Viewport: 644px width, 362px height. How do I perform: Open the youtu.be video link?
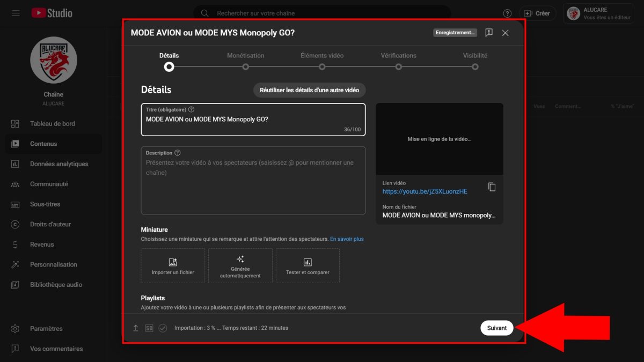425,191
